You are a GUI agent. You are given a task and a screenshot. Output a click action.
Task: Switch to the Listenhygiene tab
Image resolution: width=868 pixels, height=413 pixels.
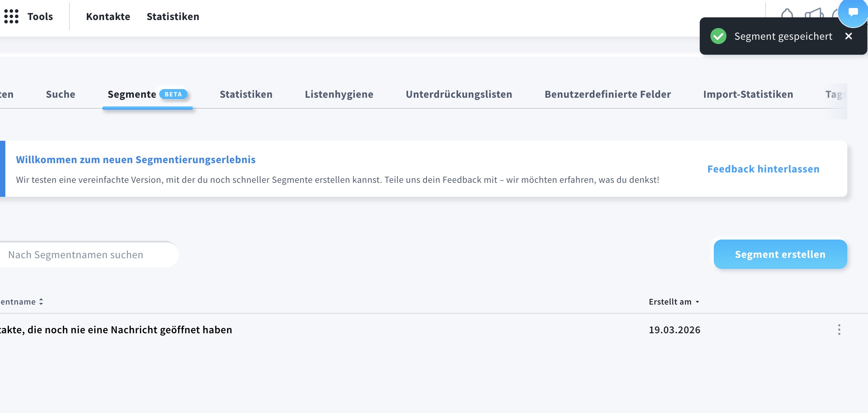pos(339,94)
